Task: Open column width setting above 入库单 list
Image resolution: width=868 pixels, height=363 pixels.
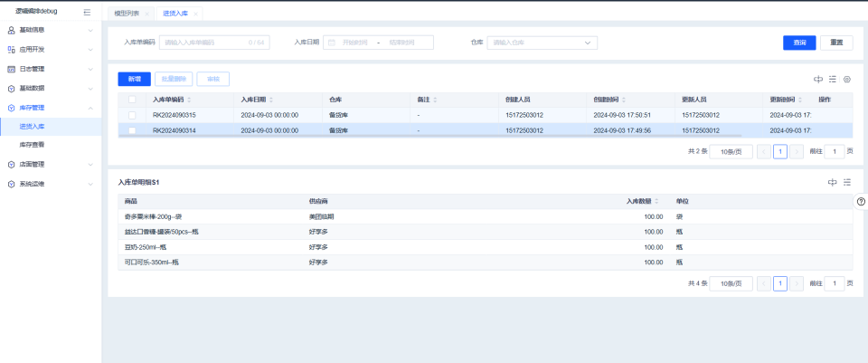Action: (818, 80)
